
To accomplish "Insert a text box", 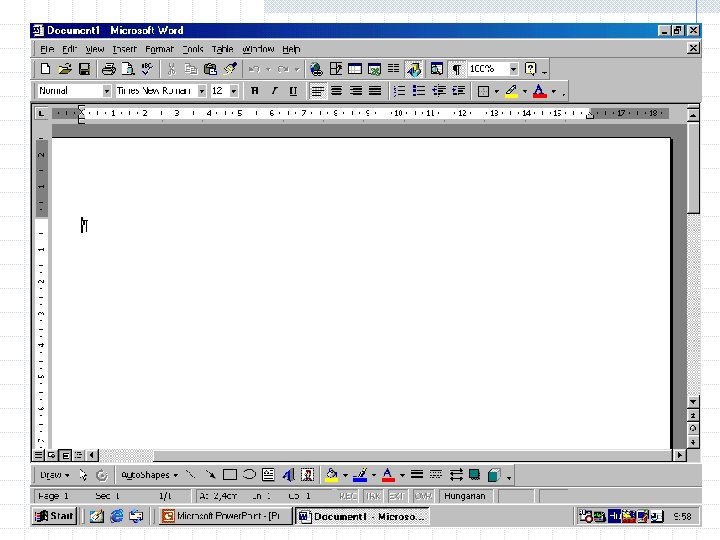I will click(x=268, y=475).
